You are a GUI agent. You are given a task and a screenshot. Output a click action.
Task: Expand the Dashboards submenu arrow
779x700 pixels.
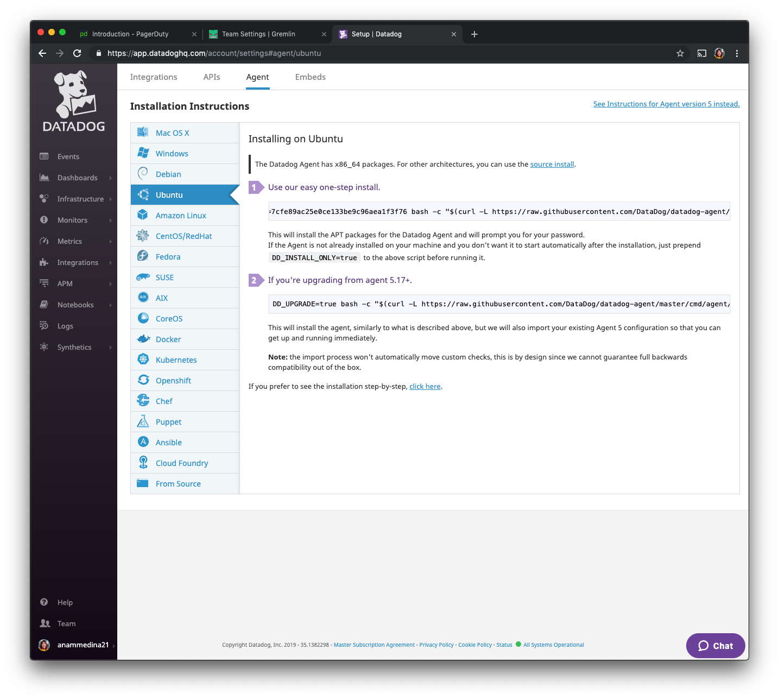pyautogui.click(x=110, y=178)
